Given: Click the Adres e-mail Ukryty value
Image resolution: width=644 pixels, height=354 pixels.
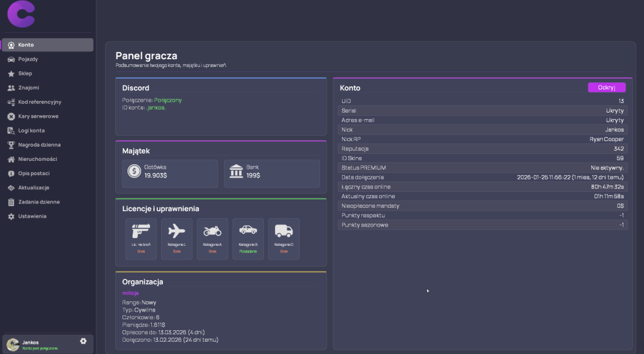Looking at the screenshot, I should coord(615,120).
